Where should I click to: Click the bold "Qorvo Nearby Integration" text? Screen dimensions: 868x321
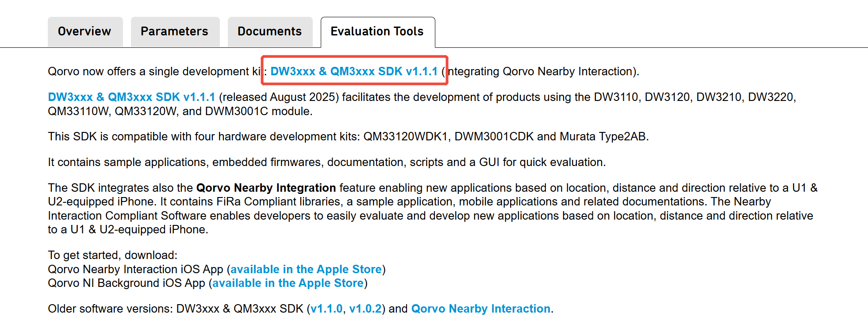coord(266,188)
